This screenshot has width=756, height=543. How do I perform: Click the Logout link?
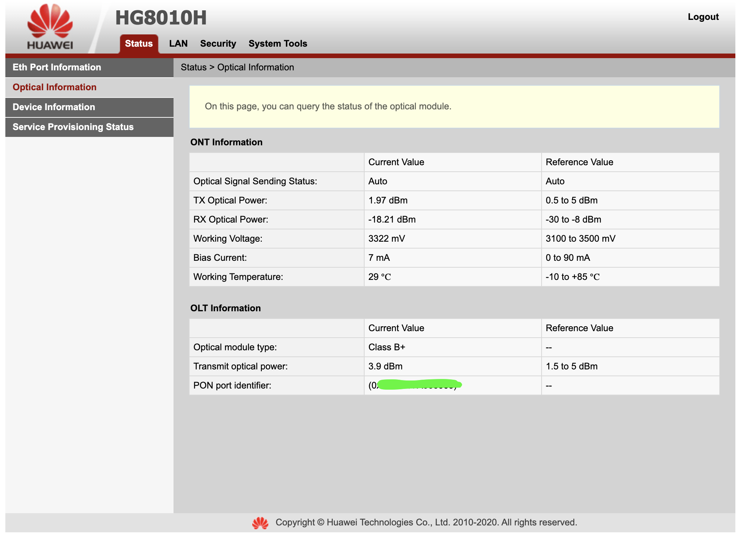703,16
